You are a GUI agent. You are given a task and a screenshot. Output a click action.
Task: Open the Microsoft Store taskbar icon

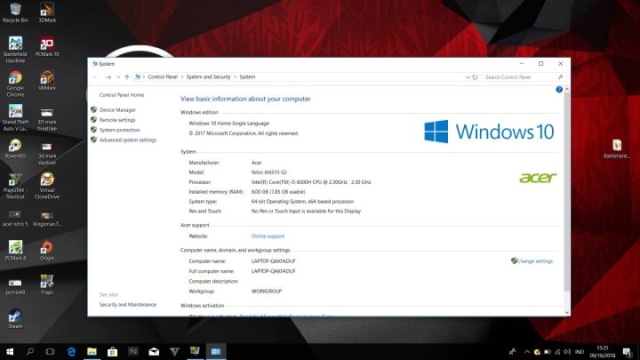pyautogui.click(x=112, y=351)
